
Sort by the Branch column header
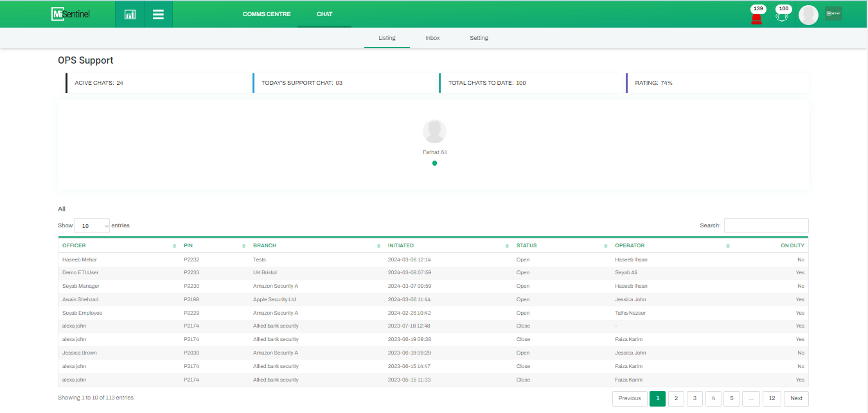(x=265, y=245)
